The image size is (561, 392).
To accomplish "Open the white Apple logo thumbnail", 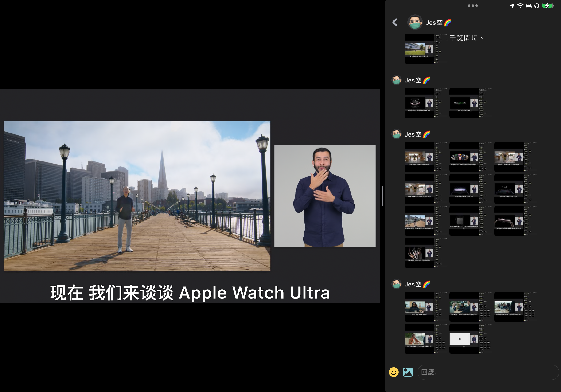I will (471, 339).
